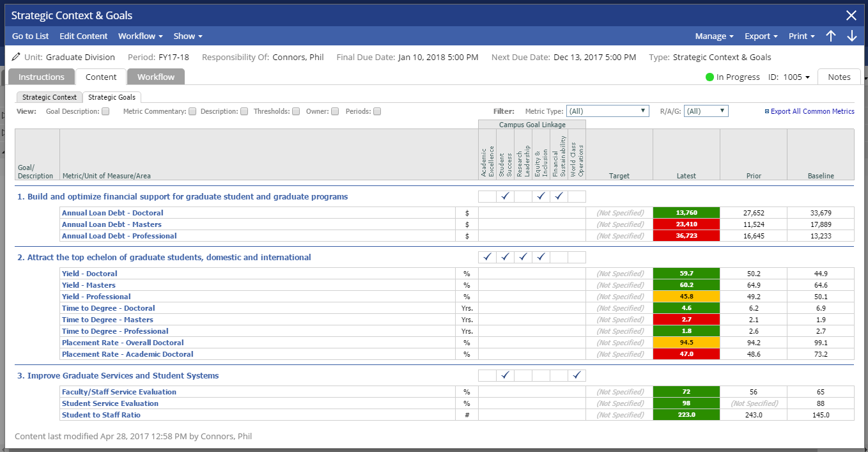Image resolution: width=868 pixels, height=452 pixels.
Task: Click the Notes button
Action: 839,77
